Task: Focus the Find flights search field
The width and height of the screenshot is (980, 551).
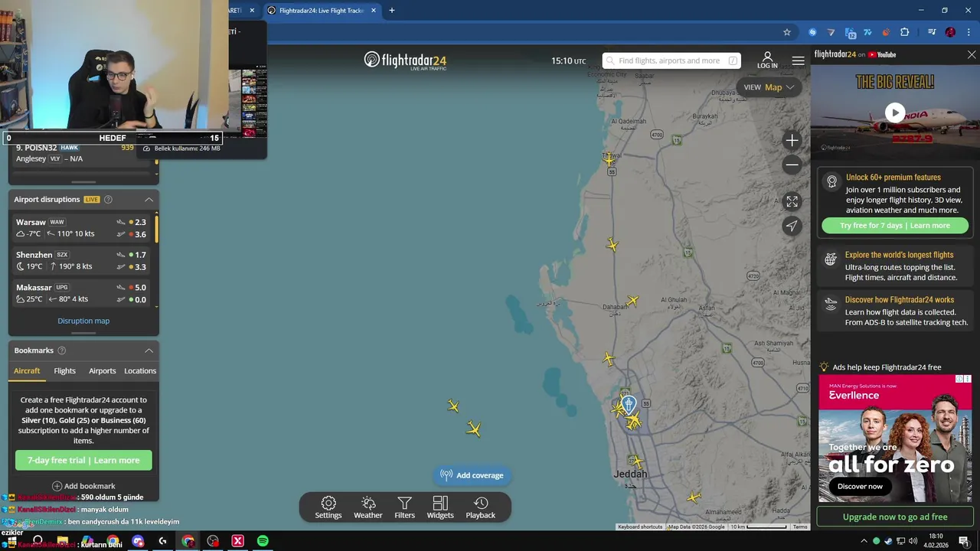Action: (671, 60)
